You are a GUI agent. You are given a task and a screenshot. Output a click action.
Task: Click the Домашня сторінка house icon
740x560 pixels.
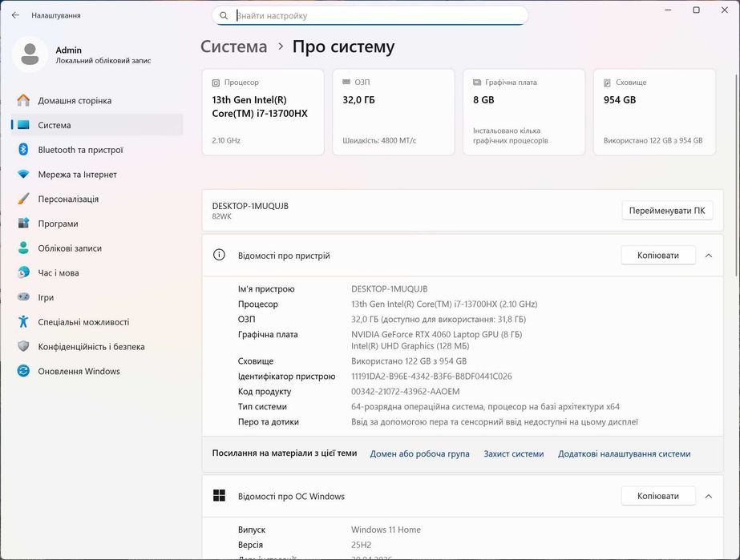(23, 100)
